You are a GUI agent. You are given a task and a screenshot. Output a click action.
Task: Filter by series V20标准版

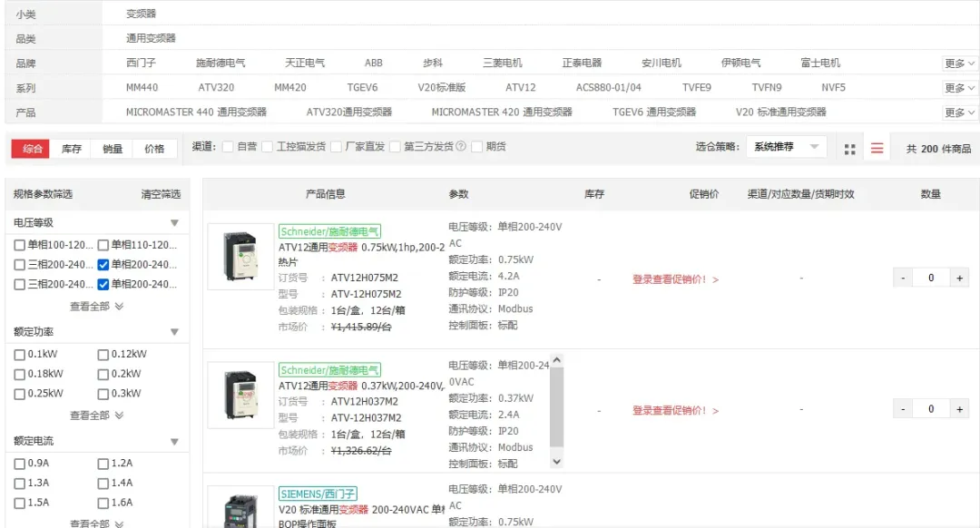coord(442,87)
